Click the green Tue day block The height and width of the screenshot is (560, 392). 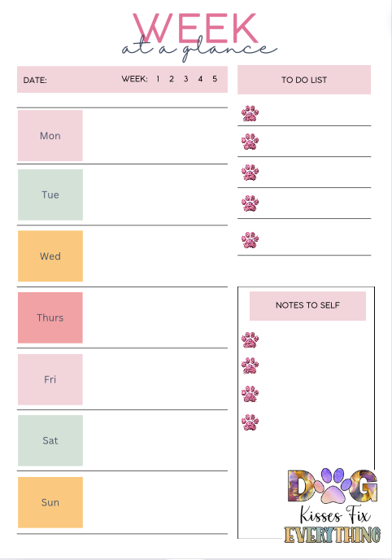(50, 195)
